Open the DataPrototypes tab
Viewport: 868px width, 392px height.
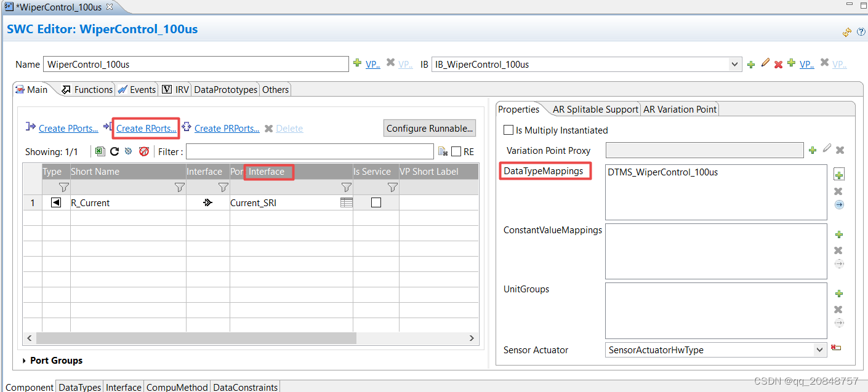coord(225,89)
